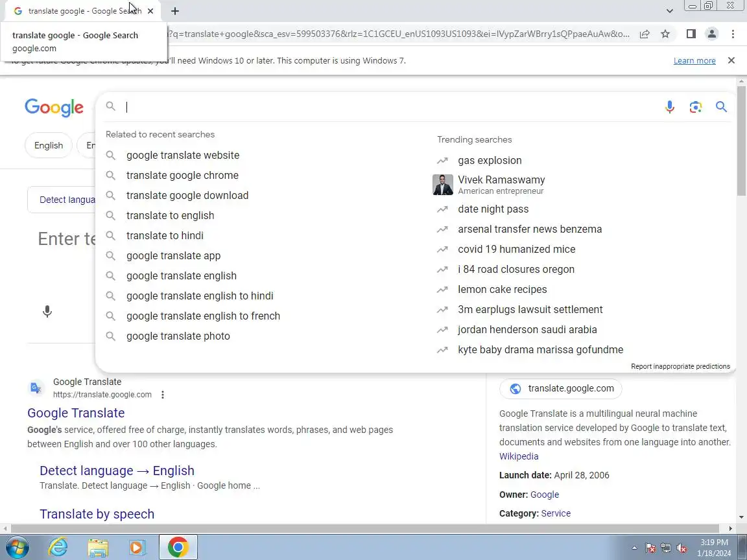Click the translate widget microphone icon
Viewport: 747px width, 560px height.
click(47, 311)
